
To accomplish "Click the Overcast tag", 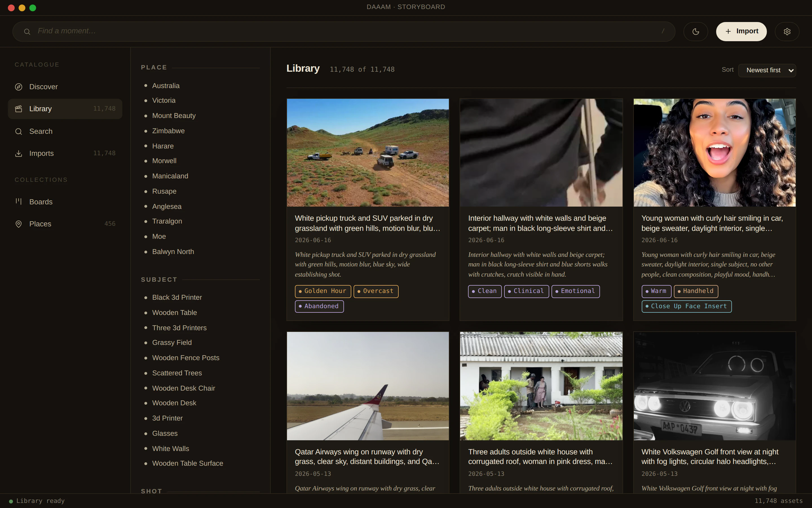I will tap(376, 291).
